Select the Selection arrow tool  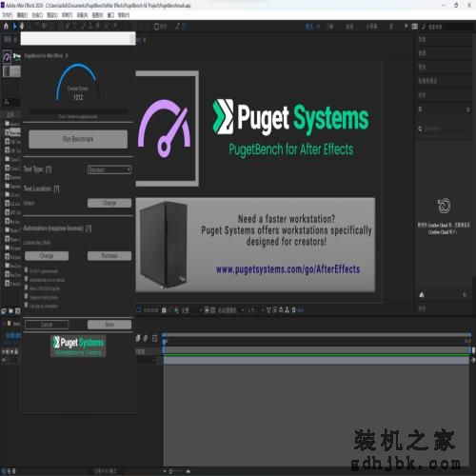14,27
